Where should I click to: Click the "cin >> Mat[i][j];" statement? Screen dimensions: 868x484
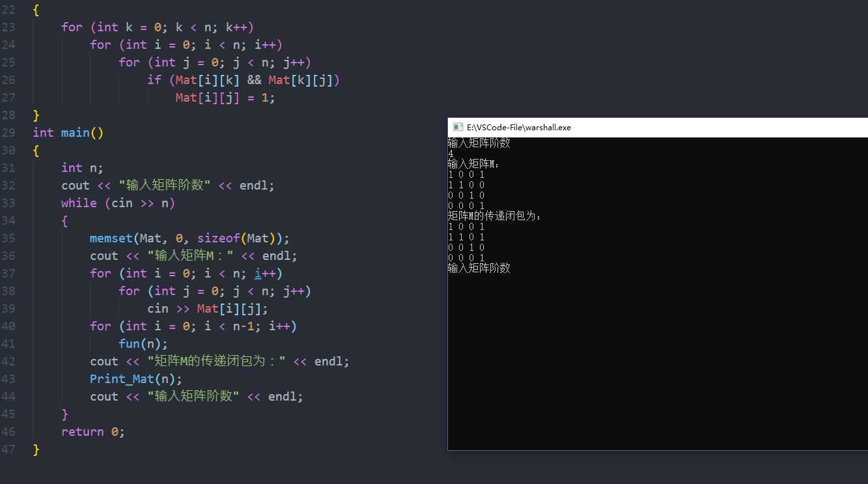coord(208,309)
